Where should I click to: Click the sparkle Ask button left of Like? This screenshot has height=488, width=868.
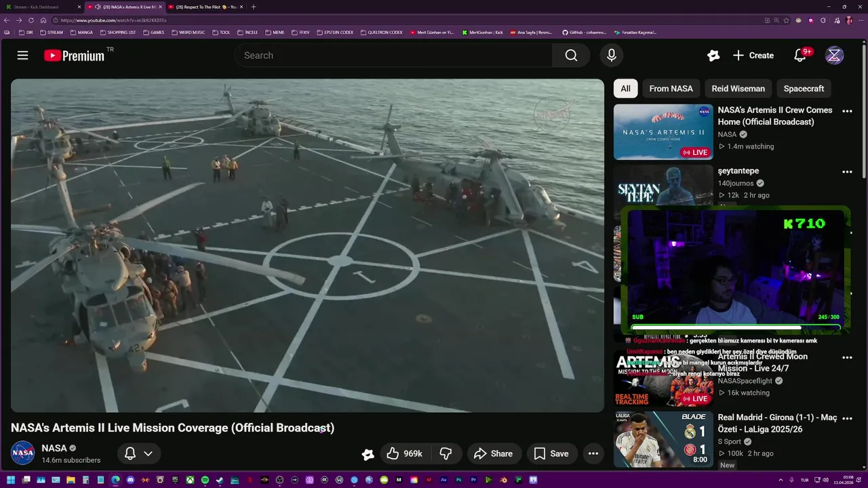point(368,454)
